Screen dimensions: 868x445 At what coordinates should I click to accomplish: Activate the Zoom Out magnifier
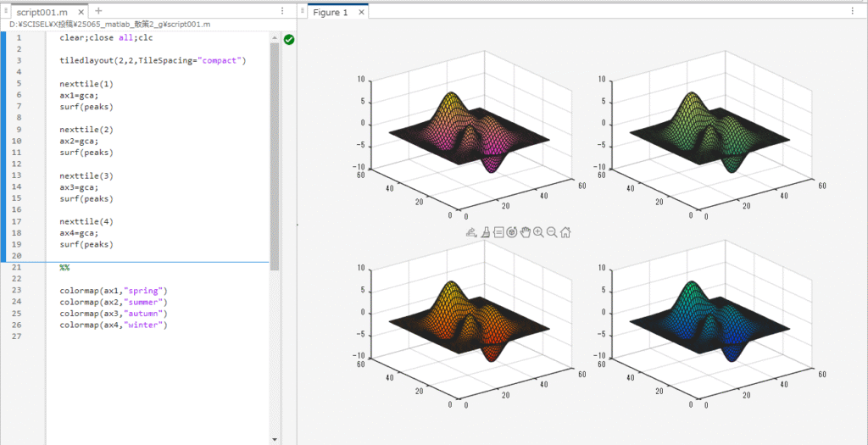point(551,232)
